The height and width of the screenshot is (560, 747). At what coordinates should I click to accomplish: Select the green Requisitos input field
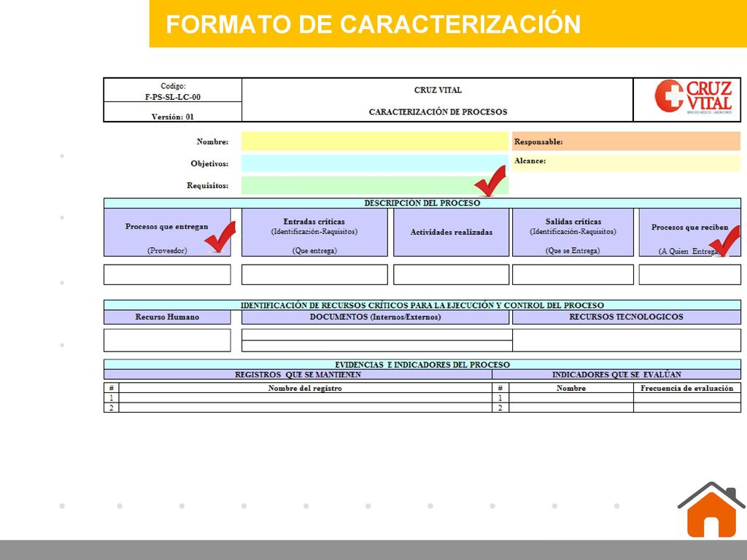(375, 185)
